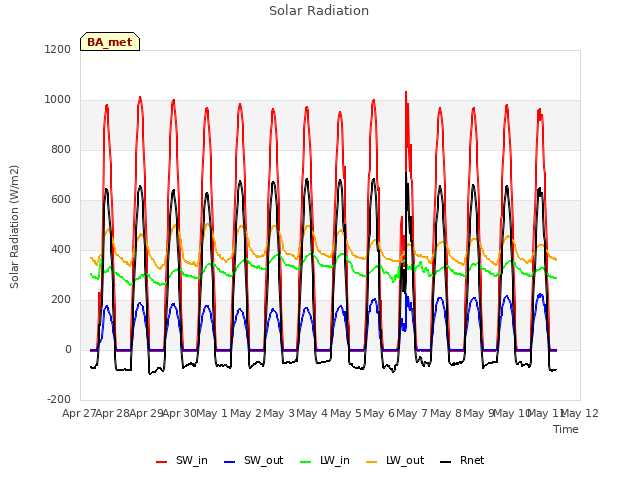Click the orange LW_out legend swatch
The height and width of the screenshot is (480, 640).
[371, 462]
